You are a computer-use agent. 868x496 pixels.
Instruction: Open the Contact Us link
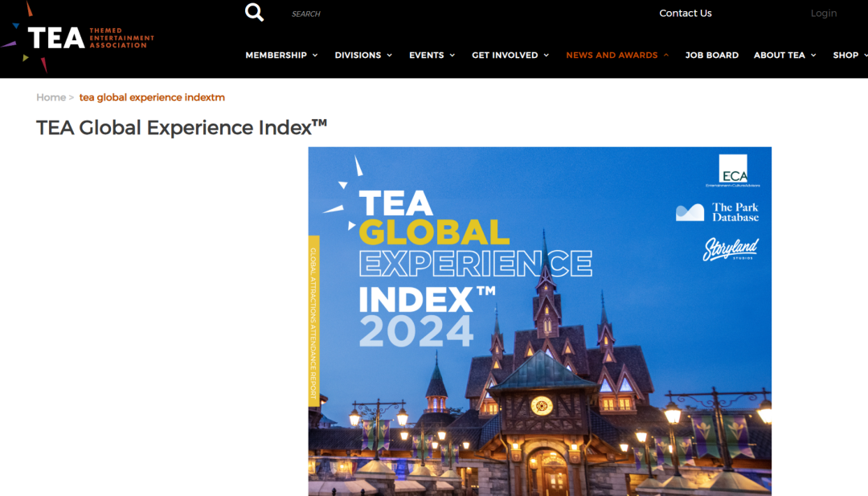(x=686, y=14)
